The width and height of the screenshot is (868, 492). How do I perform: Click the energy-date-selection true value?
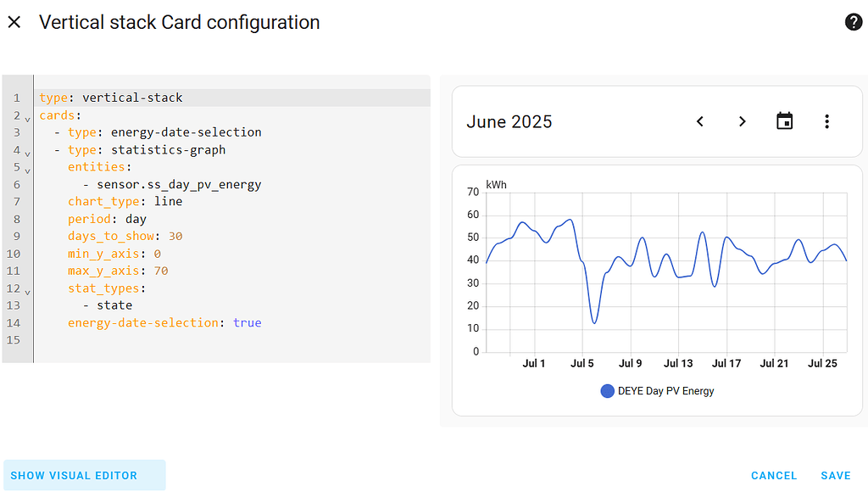pos(247,322)
